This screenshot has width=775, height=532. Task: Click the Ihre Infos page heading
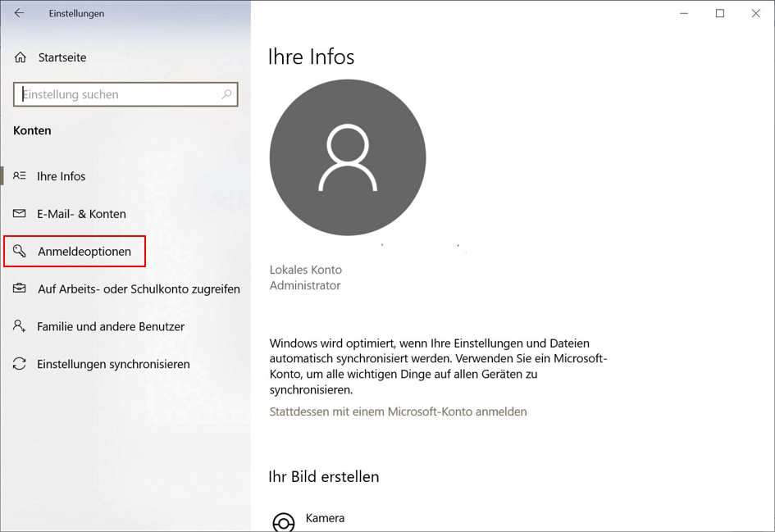311,57
